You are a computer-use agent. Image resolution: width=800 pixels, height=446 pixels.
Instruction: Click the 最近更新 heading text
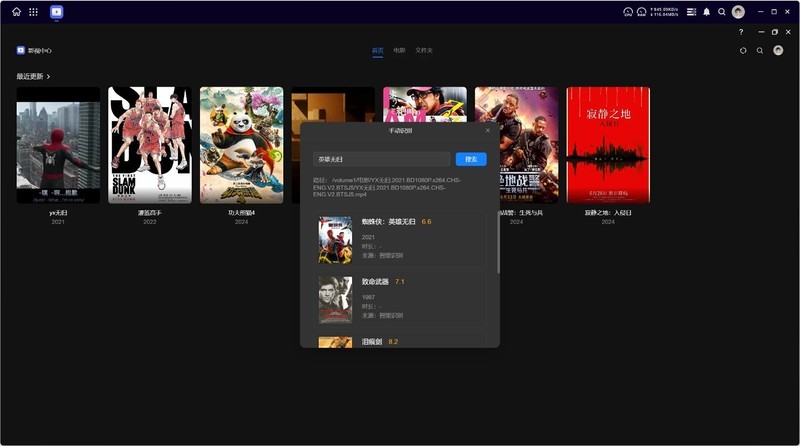tap(30, 77)
